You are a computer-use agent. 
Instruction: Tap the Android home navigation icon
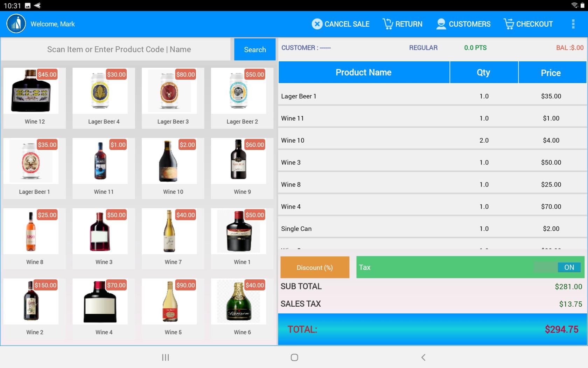tap(294, 357)
